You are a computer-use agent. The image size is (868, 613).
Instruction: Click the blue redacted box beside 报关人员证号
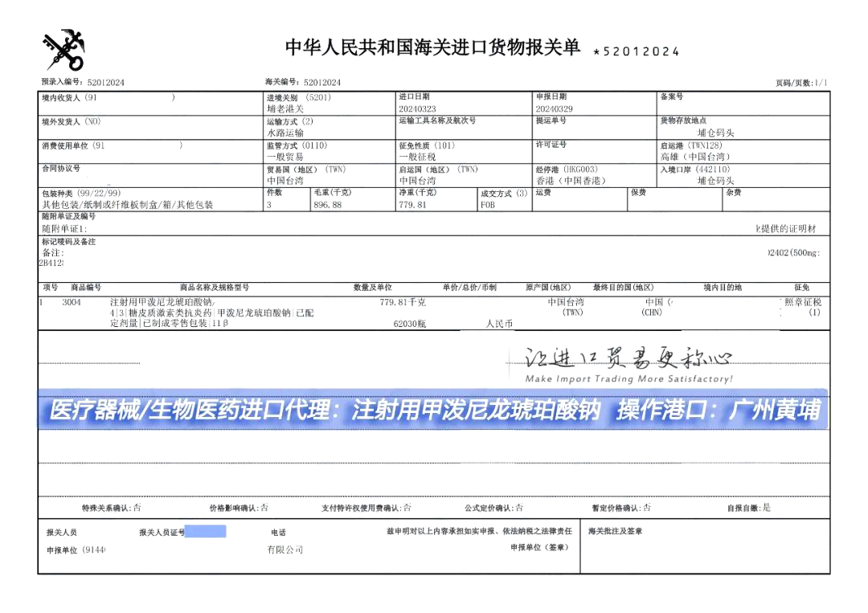pyautogui.click(x=206, y=531)
